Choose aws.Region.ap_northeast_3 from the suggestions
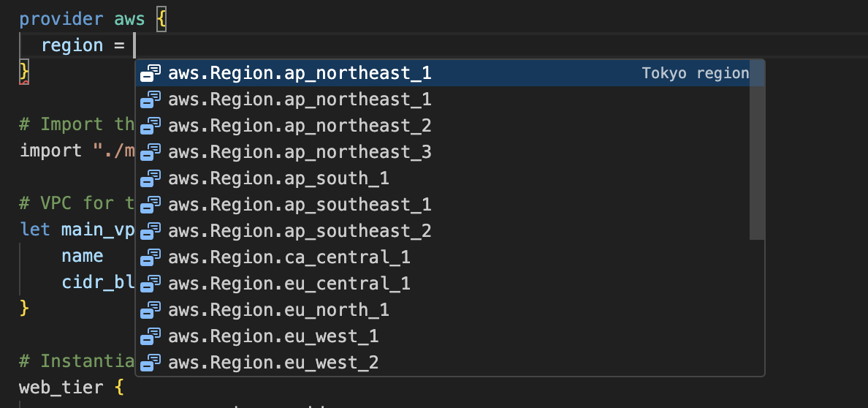Viewport: 868px width, 408px height. pyautogui.click(x=300, y=152)
